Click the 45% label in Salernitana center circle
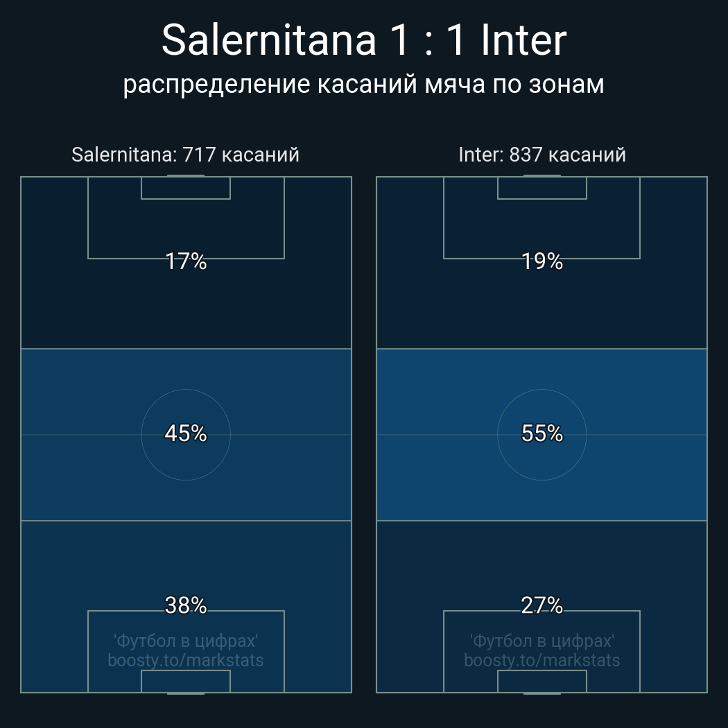Image resolution: width=728 pixels, height=728 pixels. pyautogui.click(x=186, y=433)
